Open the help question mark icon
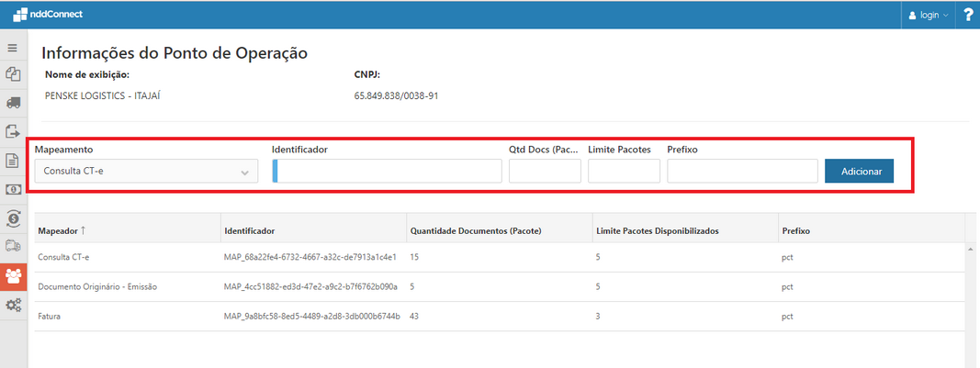Viewport: 980px width, 368px height. [968, 15]
